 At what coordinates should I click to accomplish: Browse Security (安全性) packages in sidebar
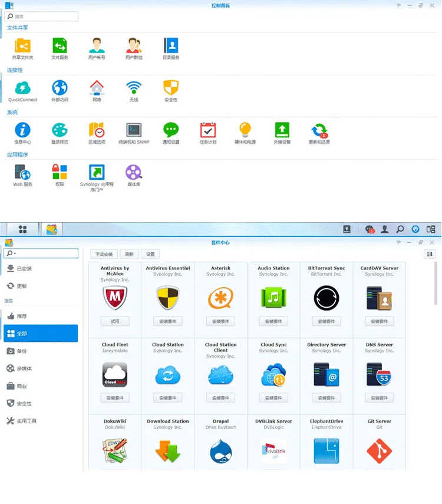coord(41,403)
